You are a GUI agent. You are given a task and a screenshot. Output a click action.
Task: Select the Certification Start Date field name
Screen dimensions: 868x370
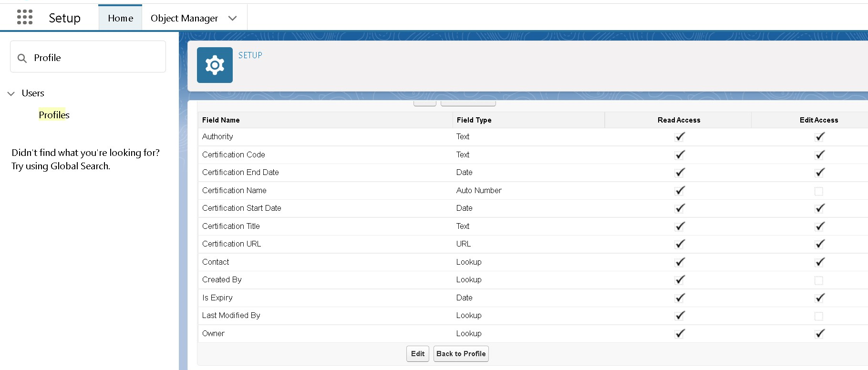pos(241,208)
